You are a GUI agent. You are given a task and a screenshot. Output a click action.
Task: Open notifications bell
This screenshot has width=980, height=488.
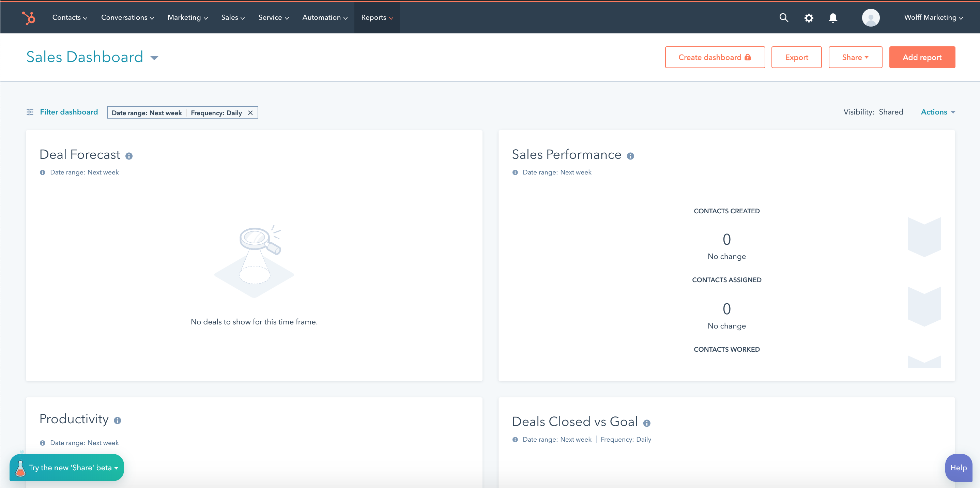coord(833,18)
